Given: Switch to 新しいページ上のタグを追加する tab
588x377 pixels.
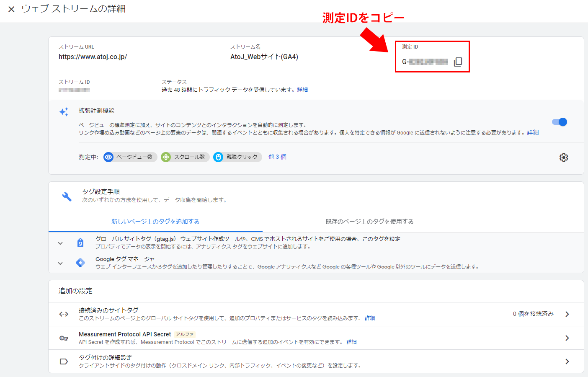Looking at the screenshot, I should (x=155, y=222).
